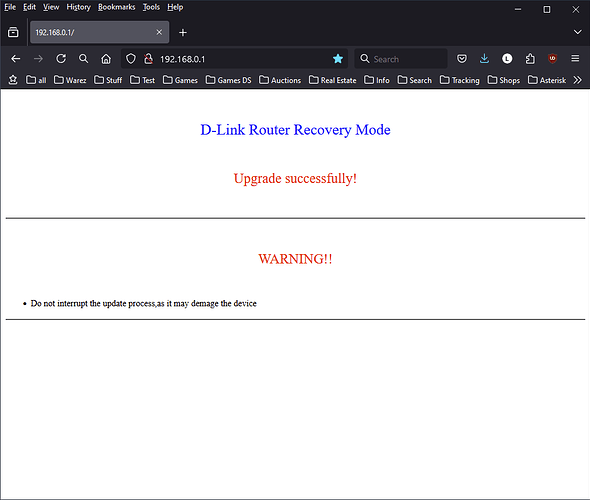Reload the current page

(61, 59)
